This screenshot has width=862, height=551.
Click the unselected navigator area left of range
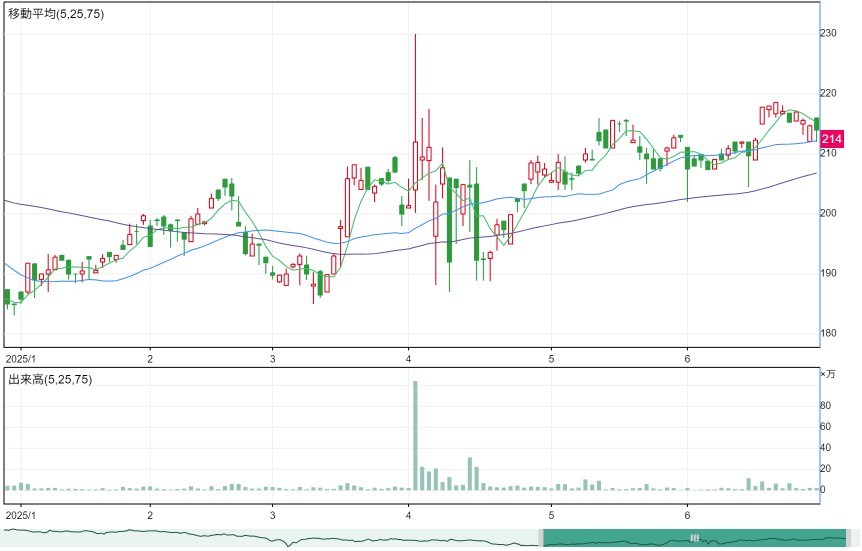click(271, 538)
